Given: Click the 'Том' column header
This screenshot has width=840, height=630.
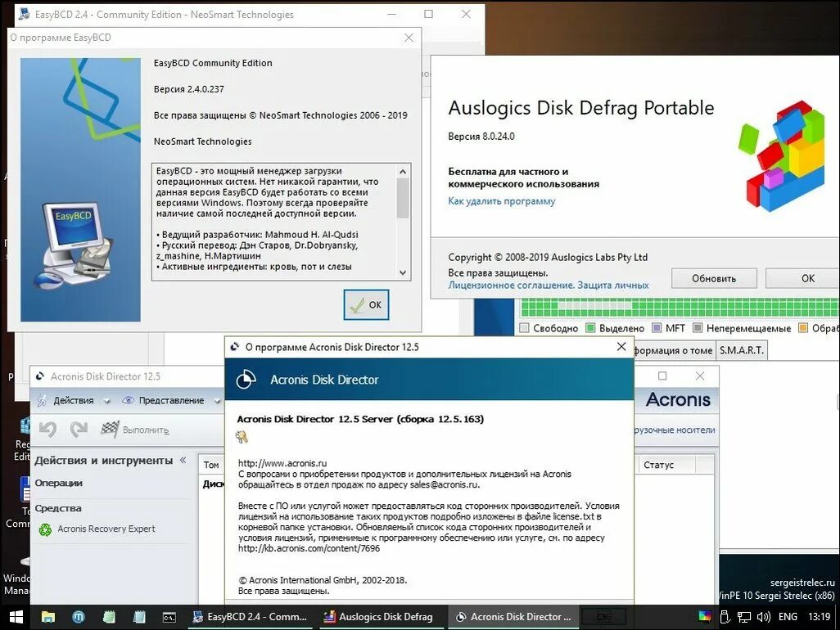Looking at the screenshot, I should coord(211,465).
